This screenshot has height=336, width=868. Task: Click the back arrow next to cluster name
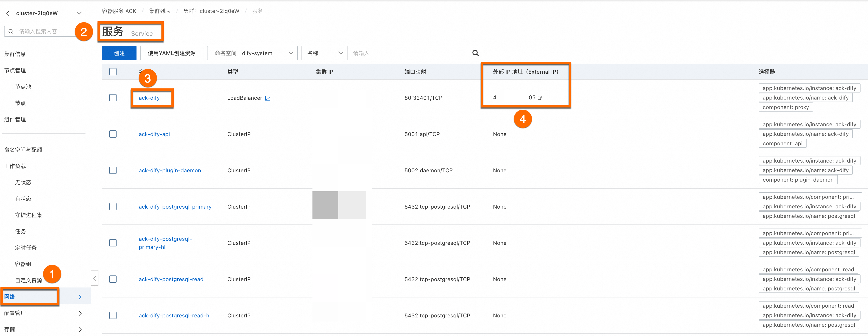click(8, 13)
